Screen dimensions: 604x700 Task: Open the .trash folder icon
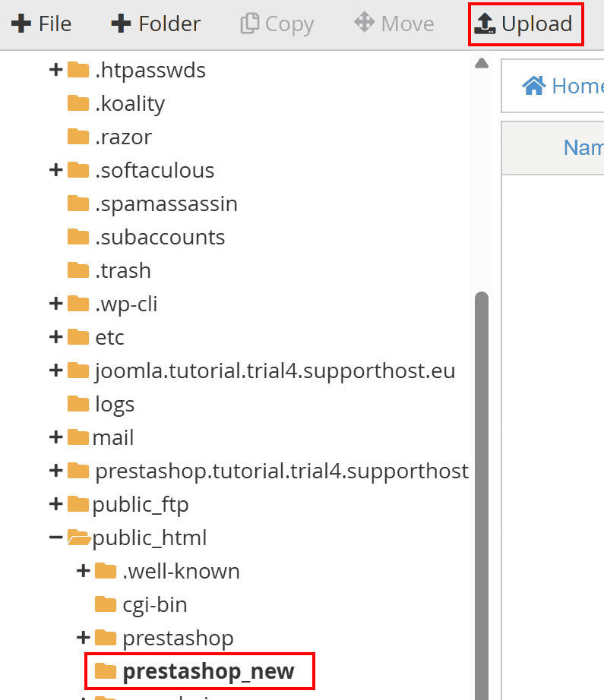(79, 270)
